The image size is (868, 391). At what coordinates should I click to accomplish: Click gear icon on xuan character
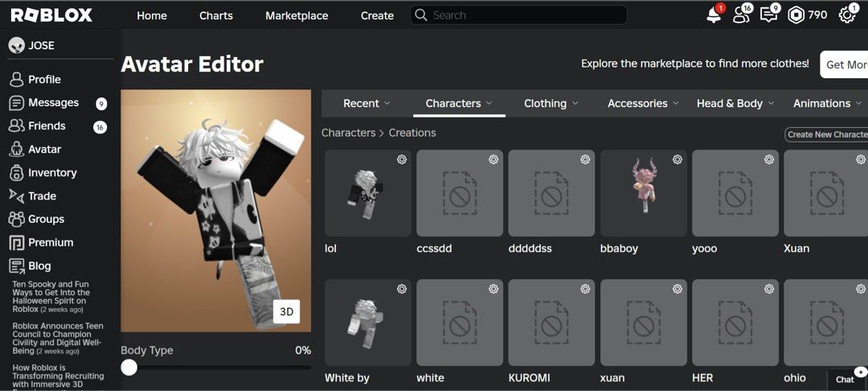pos(677,289)
